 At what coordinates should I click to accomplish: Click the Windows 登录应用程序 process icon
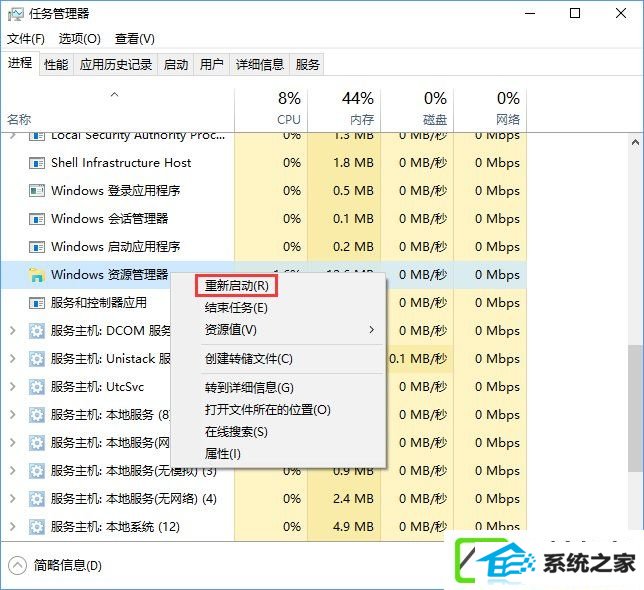coord(37,191)
